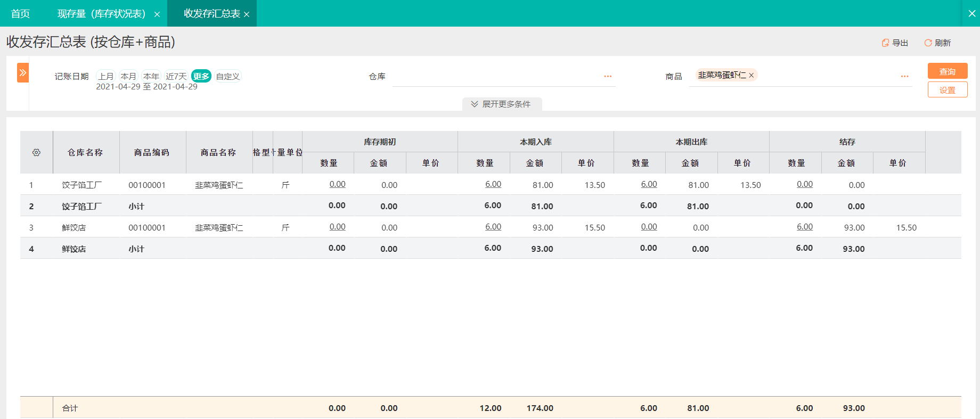Click the 刷新 refresh icon

coord(928,43)
